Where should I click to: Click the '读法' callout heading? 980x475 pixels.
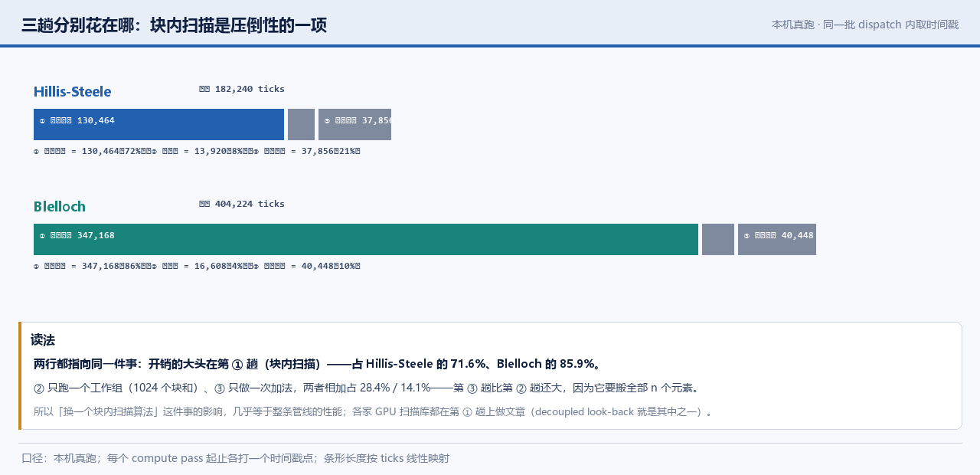pyautogui.click(x=43, y=340)
